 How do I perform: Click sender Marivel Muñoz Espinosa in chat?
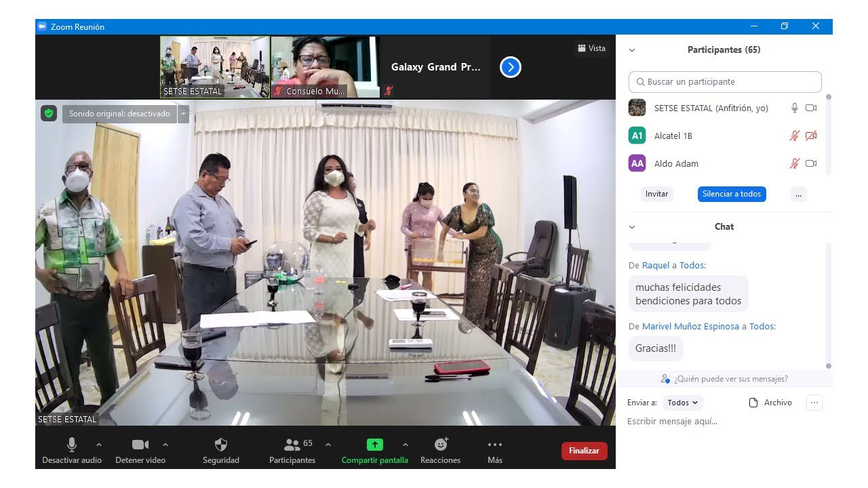point(690,326)
